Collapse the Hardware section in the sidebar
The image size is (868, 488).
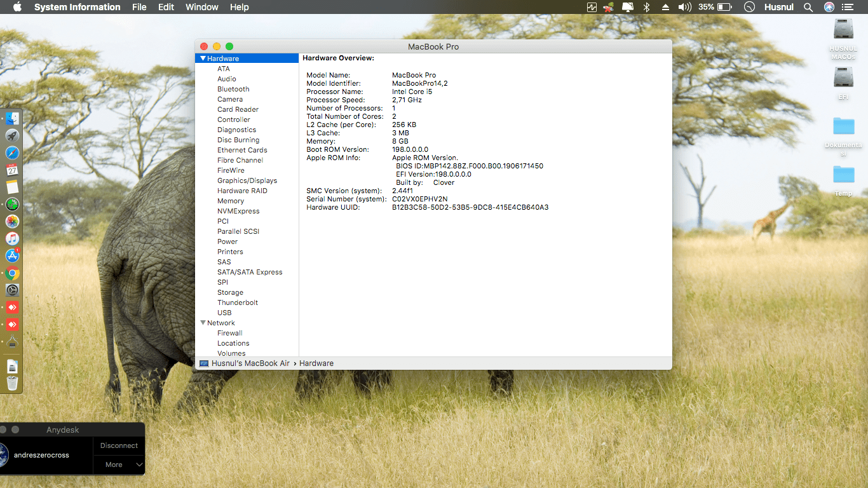tap(203, 58)
